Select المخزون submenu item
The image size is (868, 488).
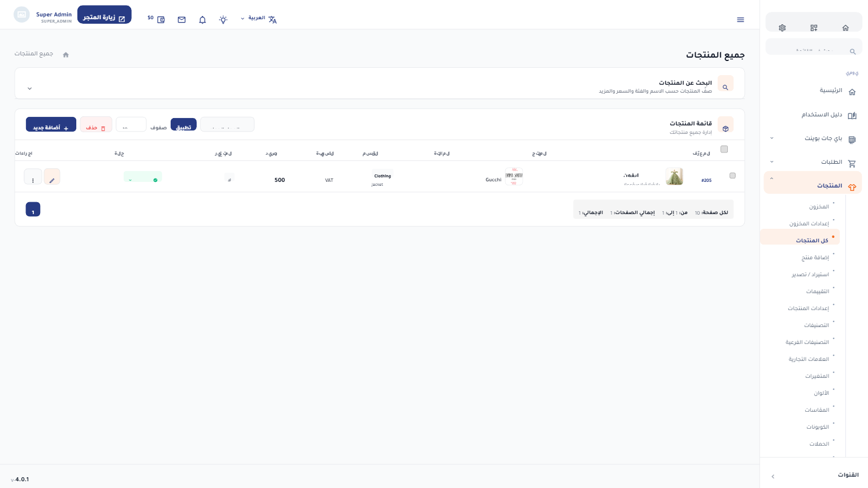[x=819, y=207]
